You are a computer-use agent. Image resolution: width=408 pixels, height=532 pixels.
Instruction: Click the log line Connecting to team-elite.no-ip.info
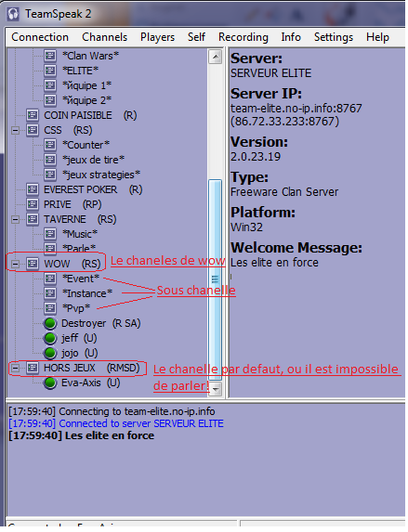point(112,411)
